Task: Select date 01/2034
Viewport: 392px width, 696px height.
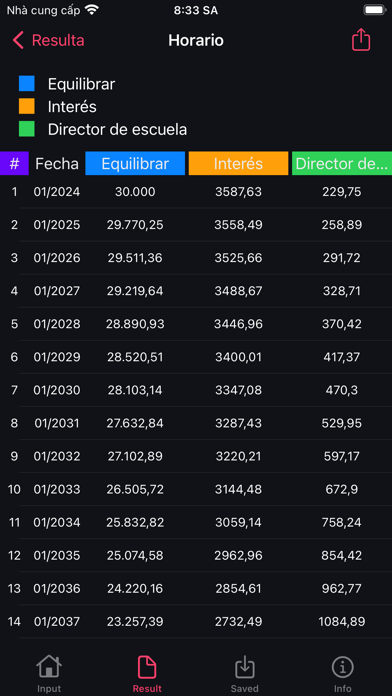Action: click(x=57, y=522)
